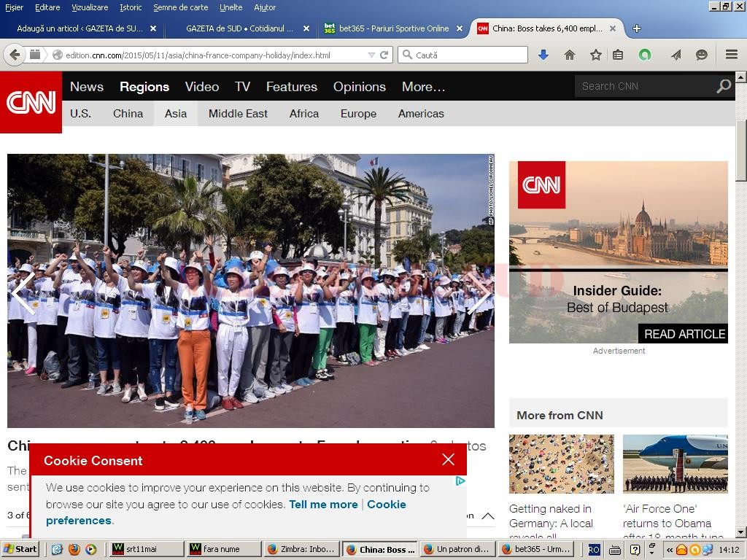Switch to the GAZETA de SUD Cotidianul tab
The image size is (747, 560).
[239, 28]
